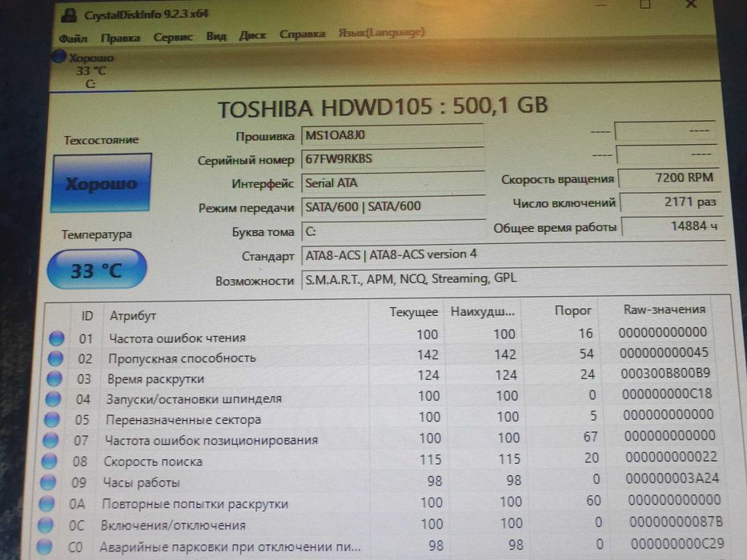The height and width of the screenshot is (560, 747).
Task: Click the Режим передачи field SATA/600
Action: point(393,206)
